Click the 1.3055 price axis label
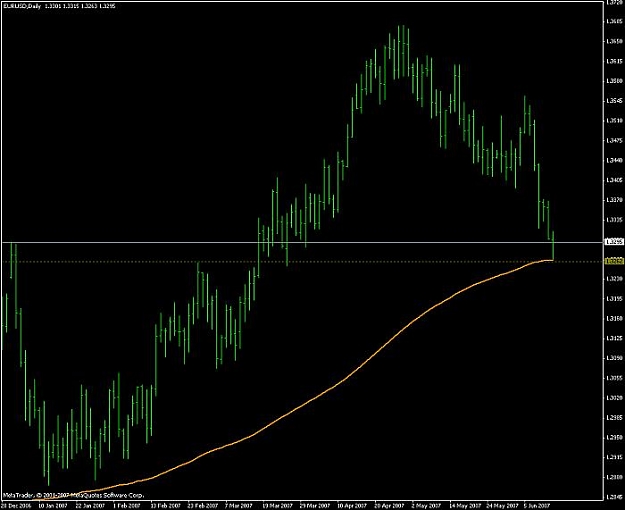 [x=615, y=378]
